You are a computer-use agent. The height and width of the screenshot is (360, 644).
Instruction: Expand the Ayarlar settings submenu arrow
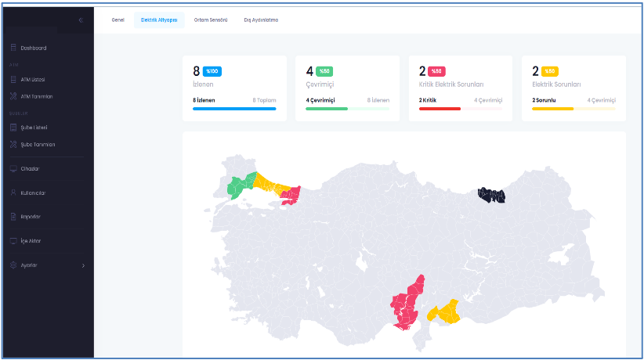(x=83, y=265)
